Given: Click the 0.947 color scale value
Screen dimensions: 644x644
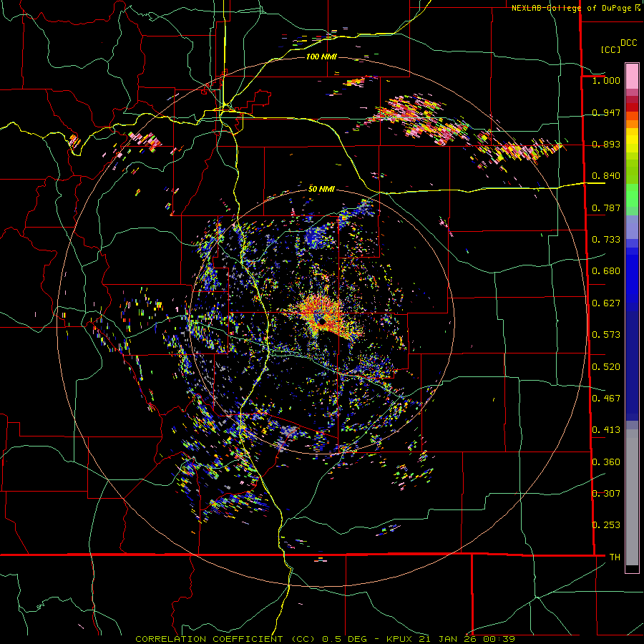Looking at the screenshot, I should coord(606,112).
